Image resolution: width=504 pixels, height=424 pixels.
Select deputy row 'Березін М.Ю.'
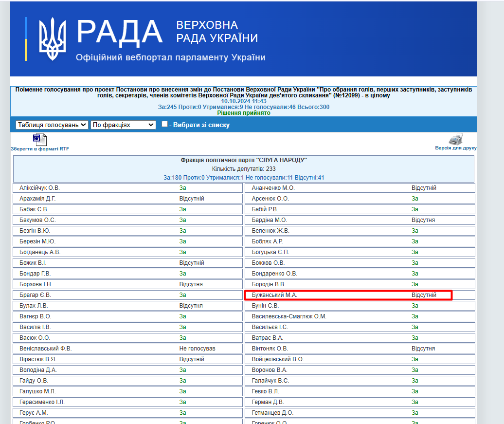127,241
